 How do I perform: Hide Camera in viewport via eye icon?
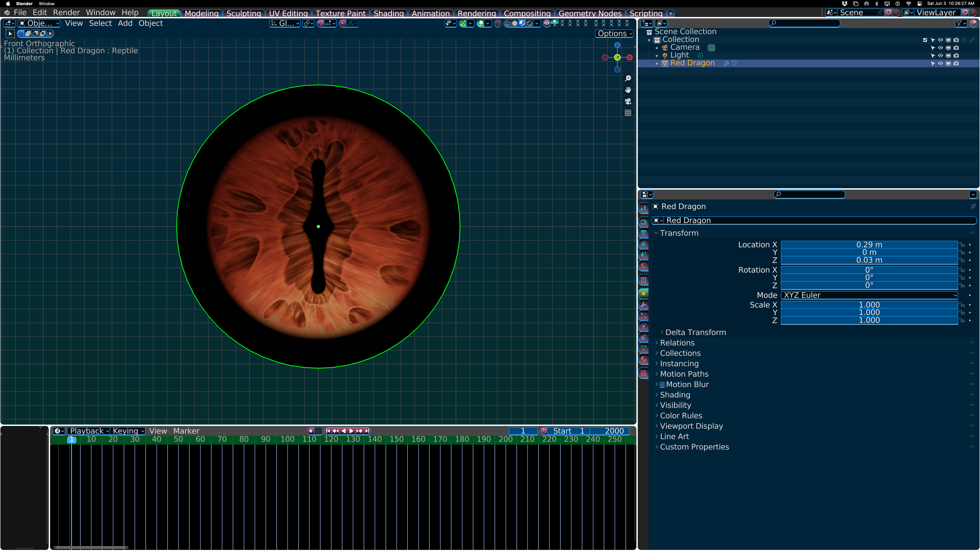click(x=940, y=48)
